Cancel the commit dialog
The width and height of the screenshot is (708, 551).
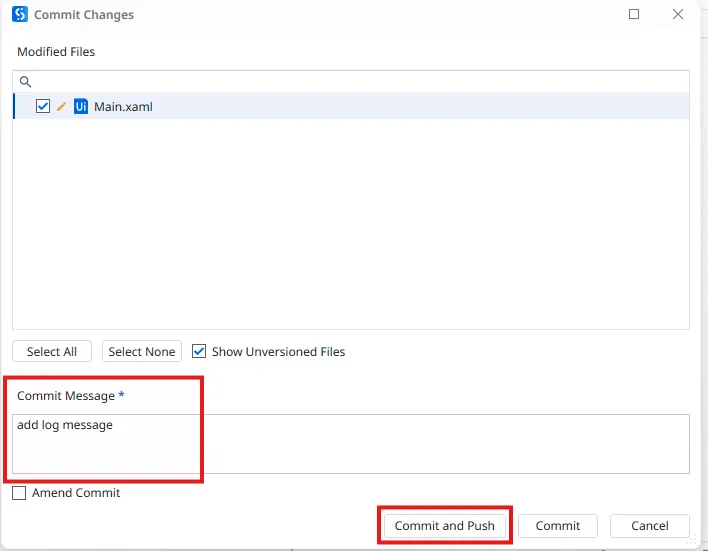pos(650,526)
